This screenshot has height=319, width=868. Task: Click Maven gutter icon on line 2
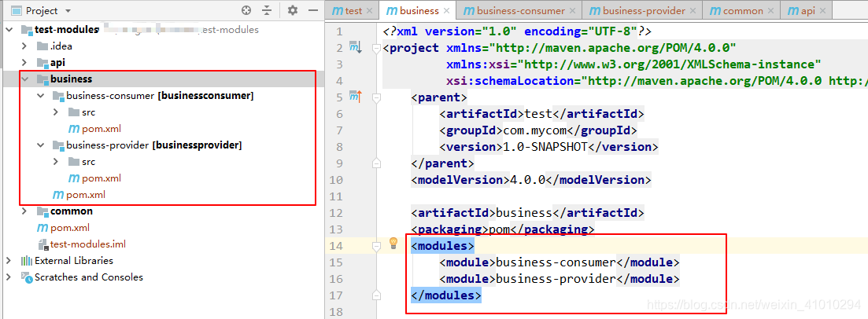pos(355,48)
